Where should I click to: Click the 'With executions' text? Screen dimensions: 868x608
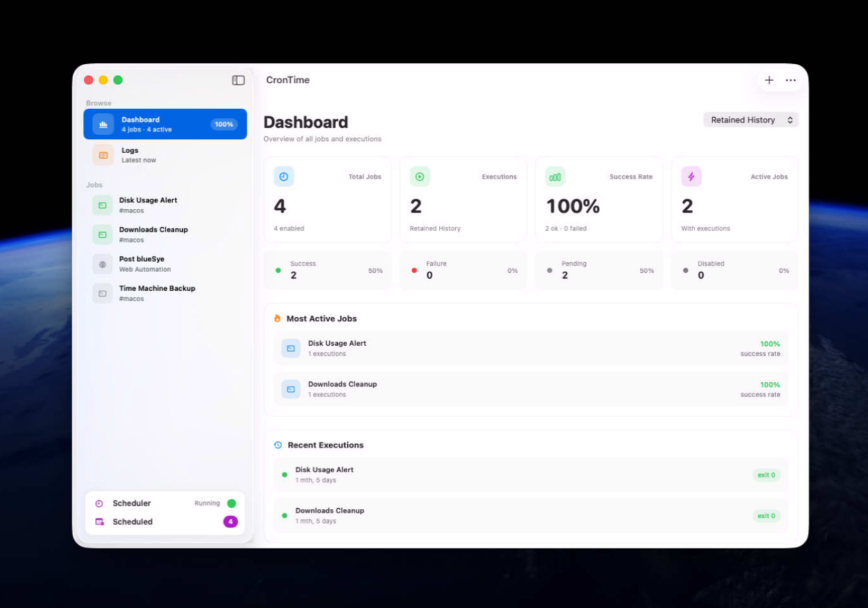click(706, 229)
